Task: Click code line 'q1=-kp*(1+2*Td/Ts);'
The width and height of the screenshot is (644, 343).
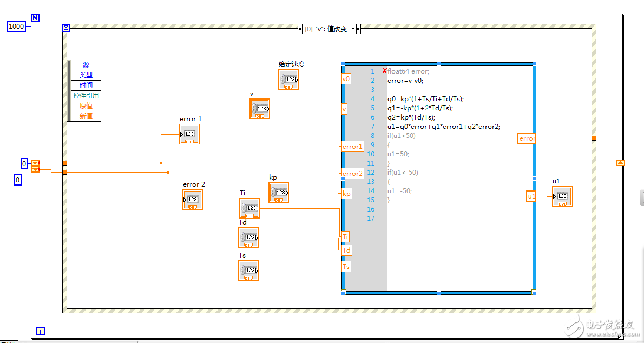Action: coord(420,108)
